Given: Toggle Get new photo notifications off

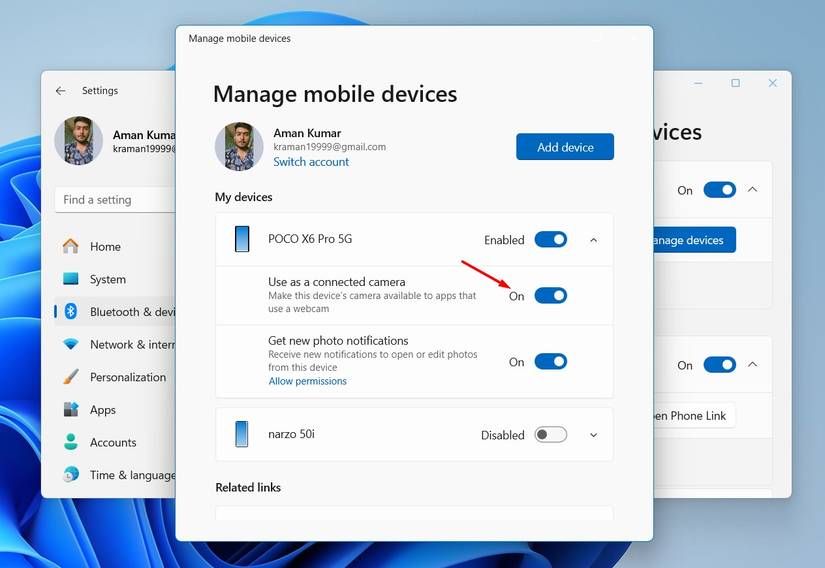Looking at the screenshot, I should 550,362.
